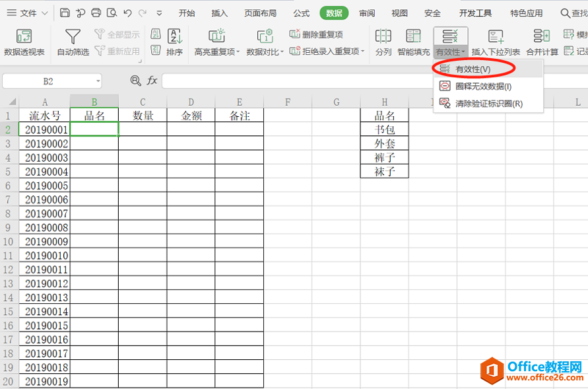Enable 自动筛选 auto filter
Viewport: 588px width, 389px height.
[x=73, y=42]
